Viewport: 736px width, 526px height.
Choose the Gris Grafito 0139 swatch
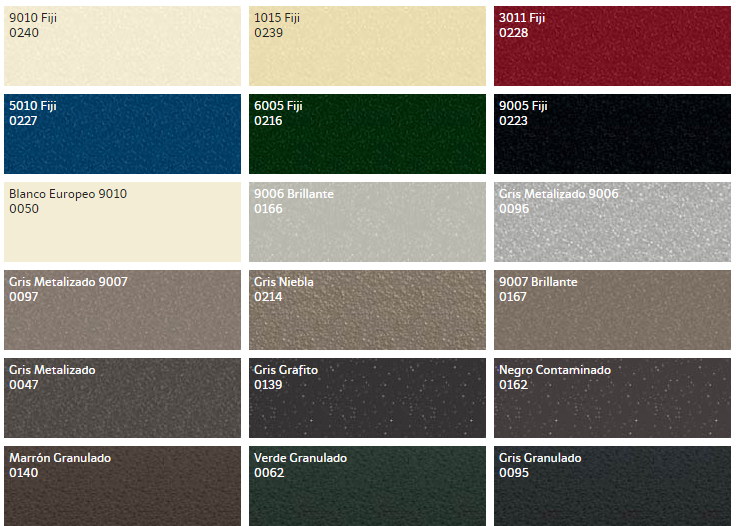(368, 398)
